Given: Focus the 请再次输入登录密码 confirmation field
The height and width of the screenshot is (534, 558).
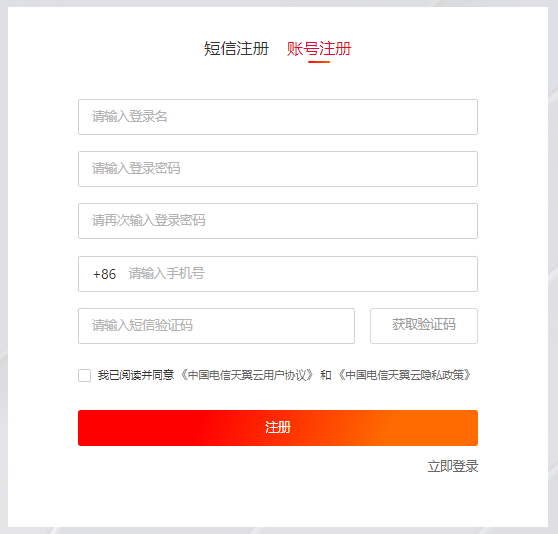Looking at the screenshot, I should pyautogui.click(x=278, y=221).
